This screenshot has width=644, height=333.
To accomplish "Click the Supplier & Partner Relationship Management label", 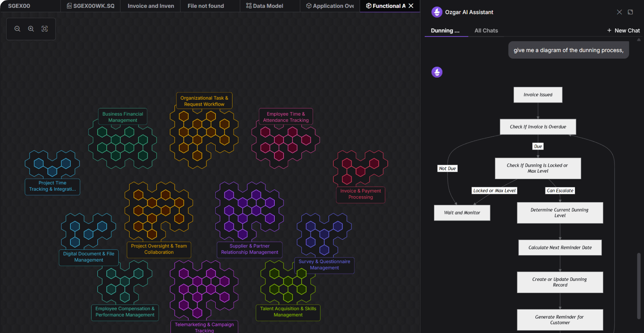I will coord(250,249).
